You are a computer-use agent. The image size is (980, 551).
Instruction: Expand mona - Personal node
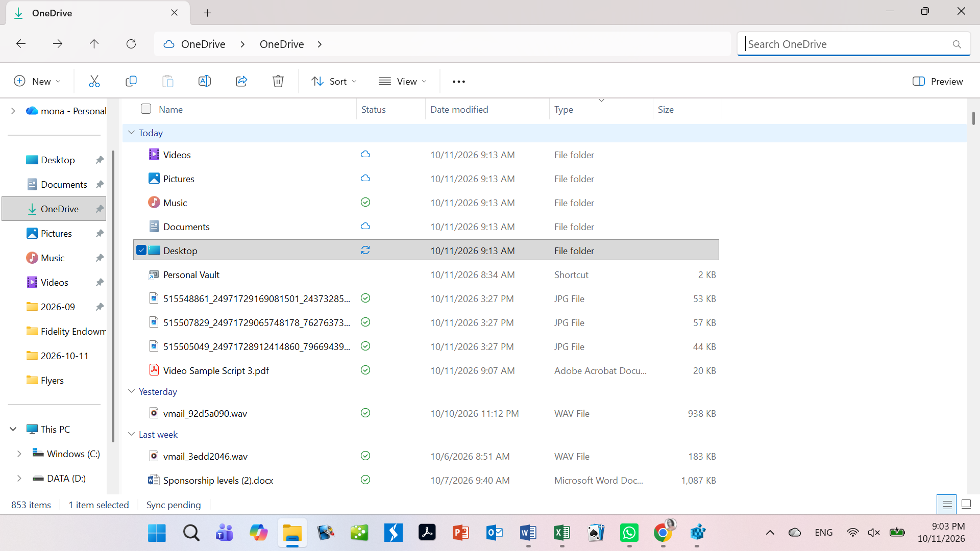(13, 111)
